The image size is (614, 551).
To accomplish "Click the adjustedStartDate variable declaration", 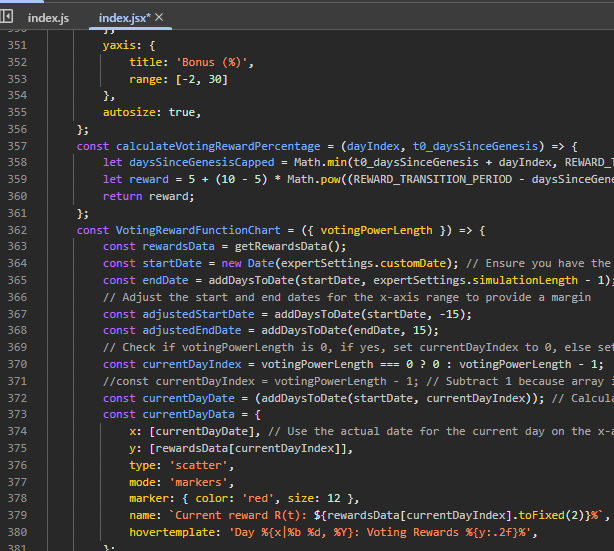I will tap(198, 314).
